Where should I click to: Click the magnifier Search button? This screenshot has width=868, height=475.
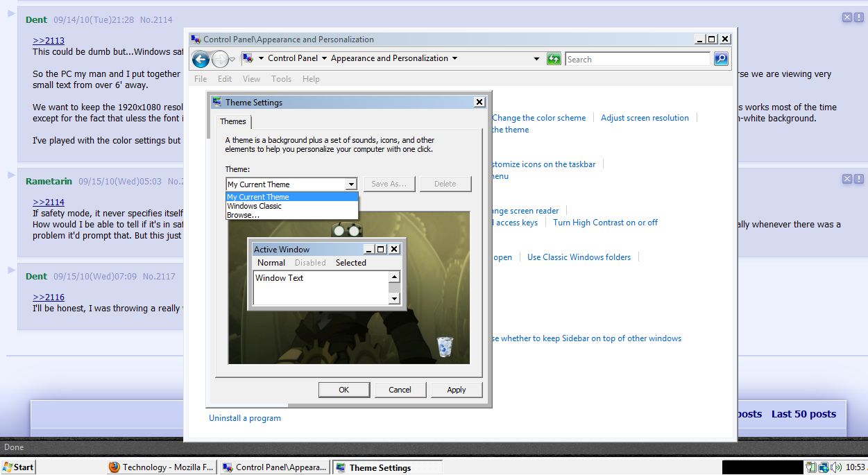[x=721, y=59]
